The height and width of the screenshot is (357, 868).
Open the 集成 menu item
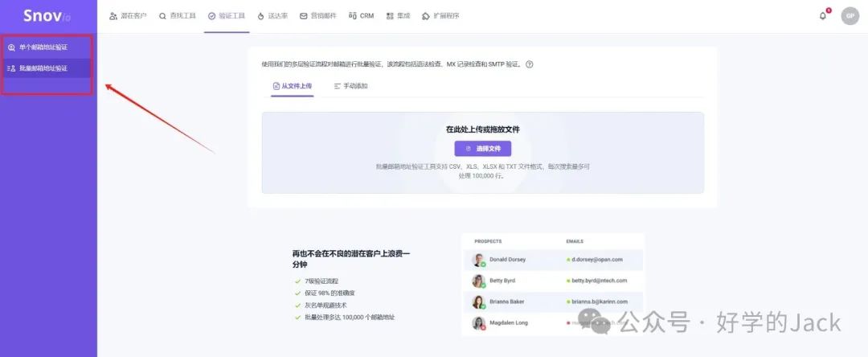click(398, 16)
